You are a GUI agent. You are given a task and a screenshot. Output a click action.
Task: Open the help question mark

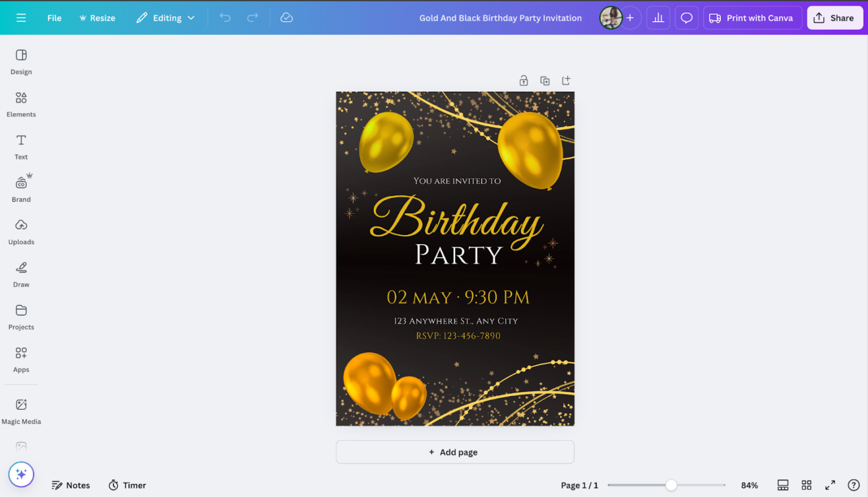click(x=854, y=485)
